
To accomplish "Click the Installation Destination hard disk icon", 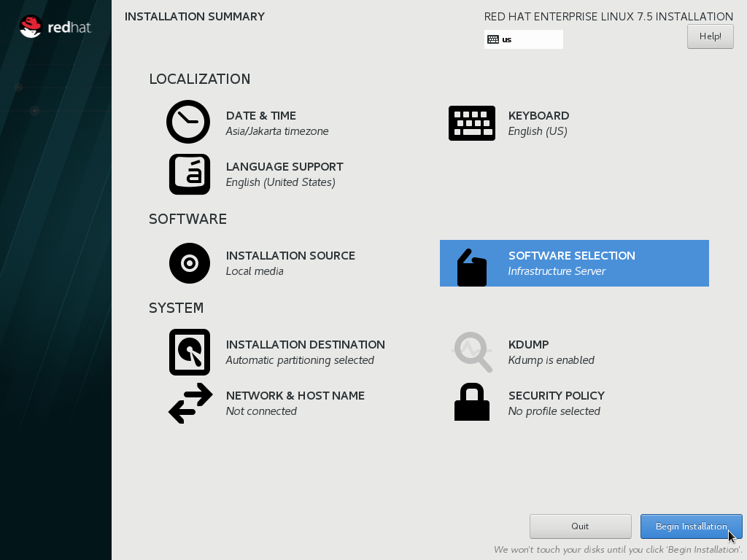I will coord(190,352).
